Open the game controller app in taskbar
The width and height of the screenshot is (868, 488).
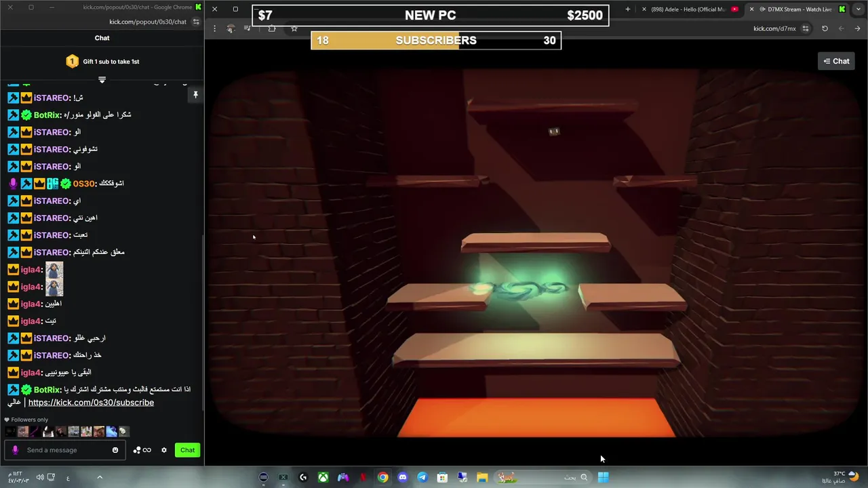[x=343, y=477]
